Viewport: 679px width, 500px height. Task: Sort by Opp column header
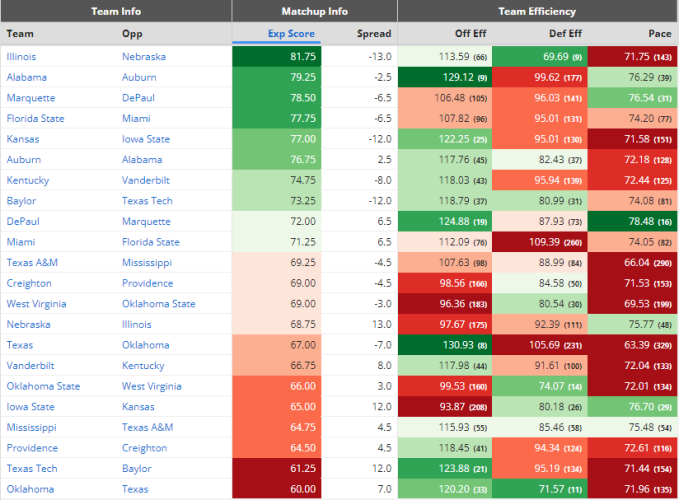point(132,34)
